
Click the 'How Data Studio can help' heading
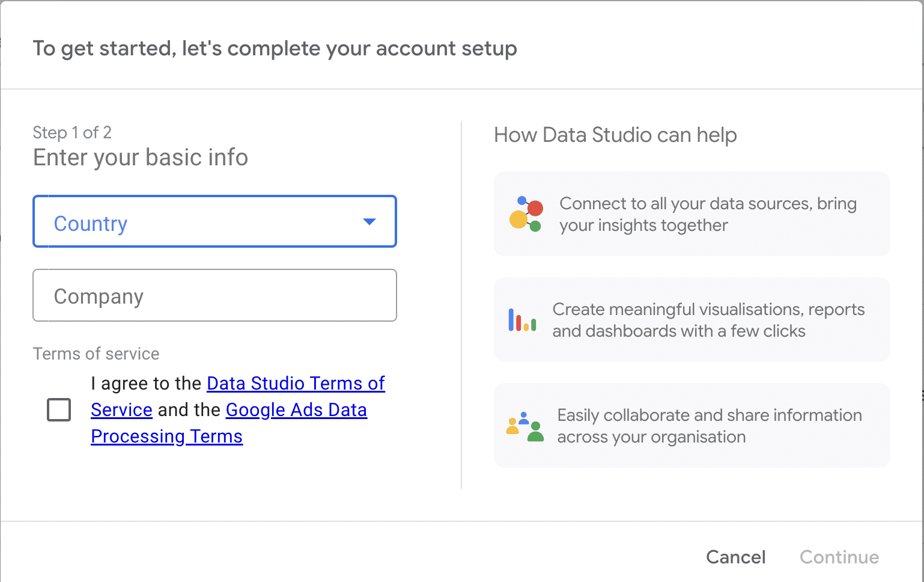coord(615,135)
